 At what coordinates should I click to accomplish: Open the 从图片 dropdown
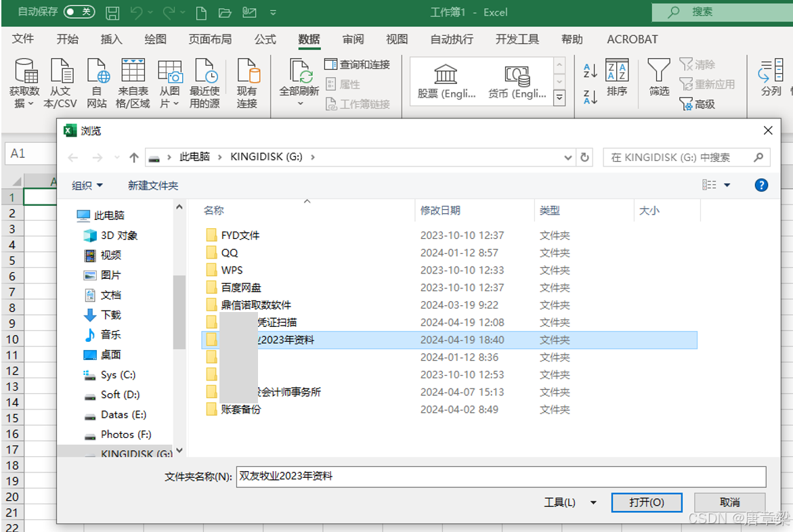pos(170,83)
